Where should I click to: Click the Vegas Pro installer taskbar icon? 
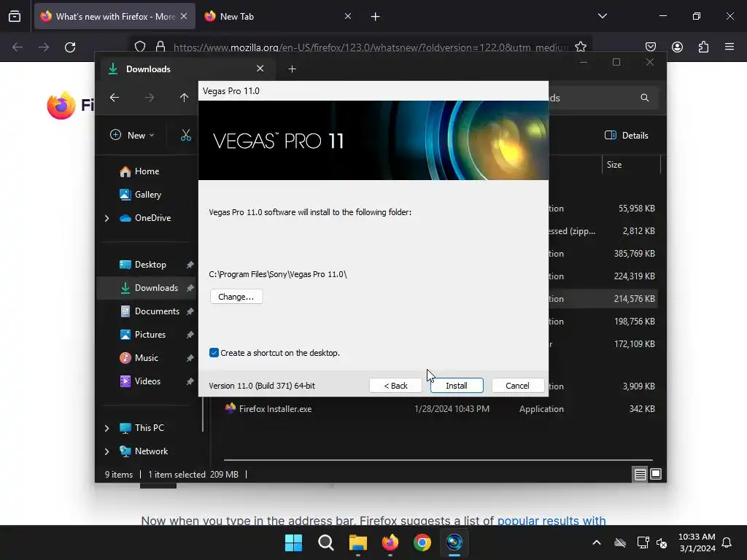[454, 542]
